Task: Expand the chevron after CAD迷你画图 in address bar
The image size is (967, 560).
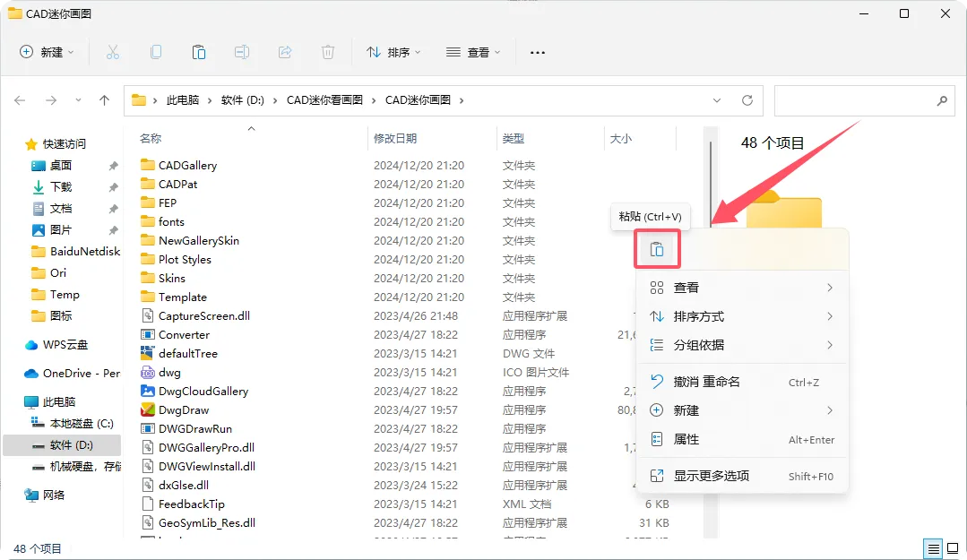Action: 462,100
